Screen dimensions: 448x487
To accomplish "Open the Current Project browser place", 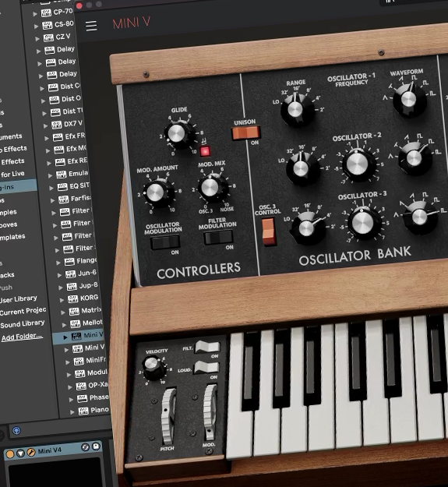I will coord(23,311).
